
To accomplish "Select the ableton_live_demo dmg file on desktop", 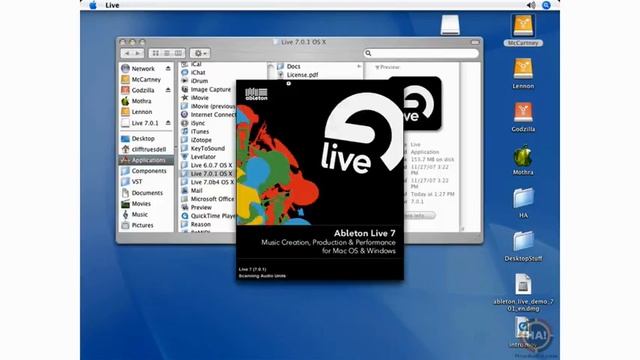I will [x=523, y=292].
